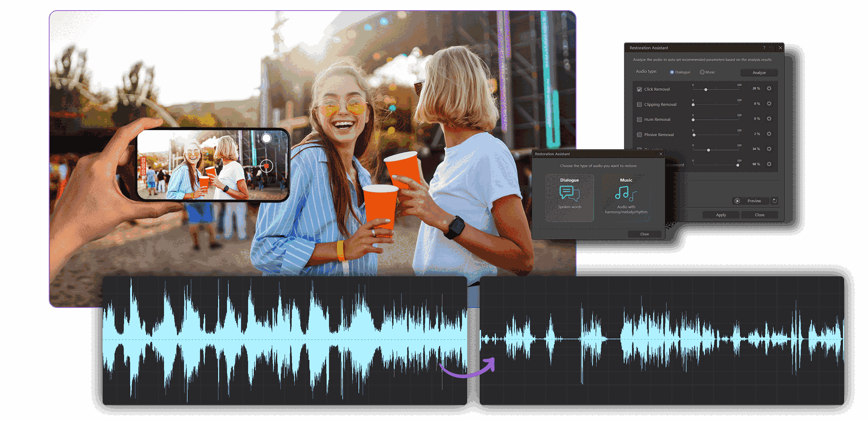Click the help question mark icon
Image resolution: width=868 pixels, height=422 pixels.
click(x=764, y=48)
